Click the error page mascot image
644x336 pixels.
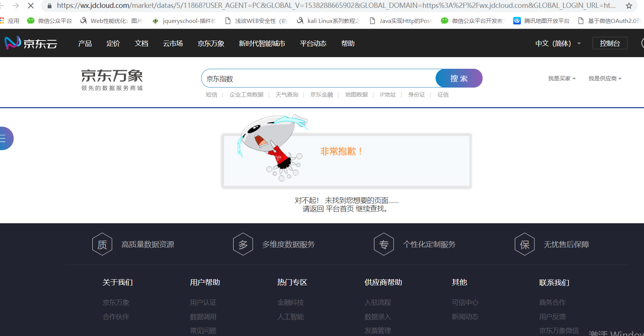[273, 148]
